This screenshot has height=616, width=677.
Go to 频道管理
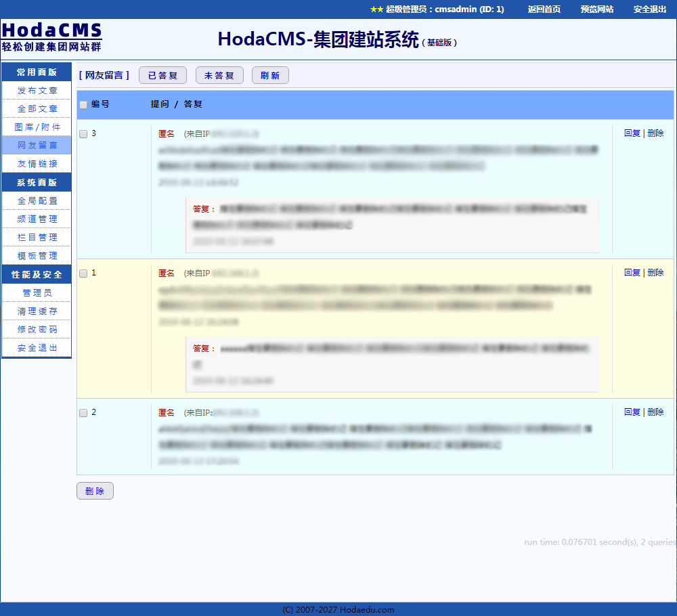(37, 219)
